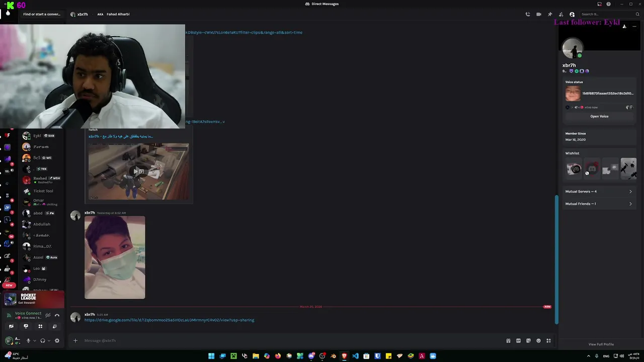Viewport: 644px width, 362px height.
Task: Toggle noise suppression icon in voice panel
Action: [48, 315]
